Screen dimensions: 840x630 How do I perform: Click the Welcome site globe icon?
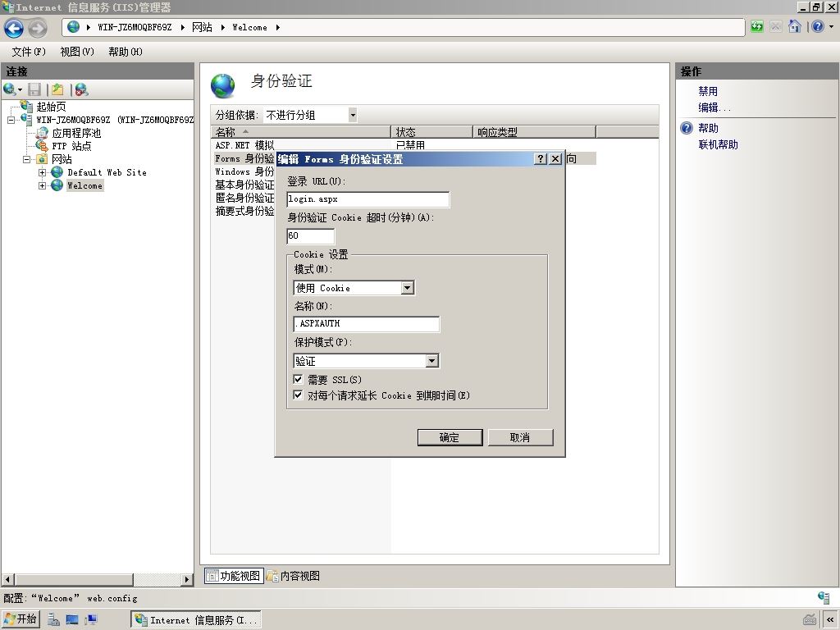[57, 185]
